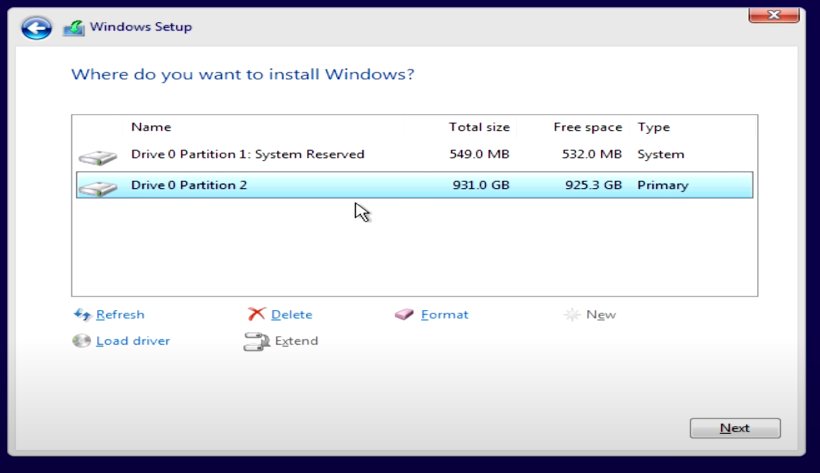Select Drive 0 Partition 1: System Reserved

click(414, 154)
